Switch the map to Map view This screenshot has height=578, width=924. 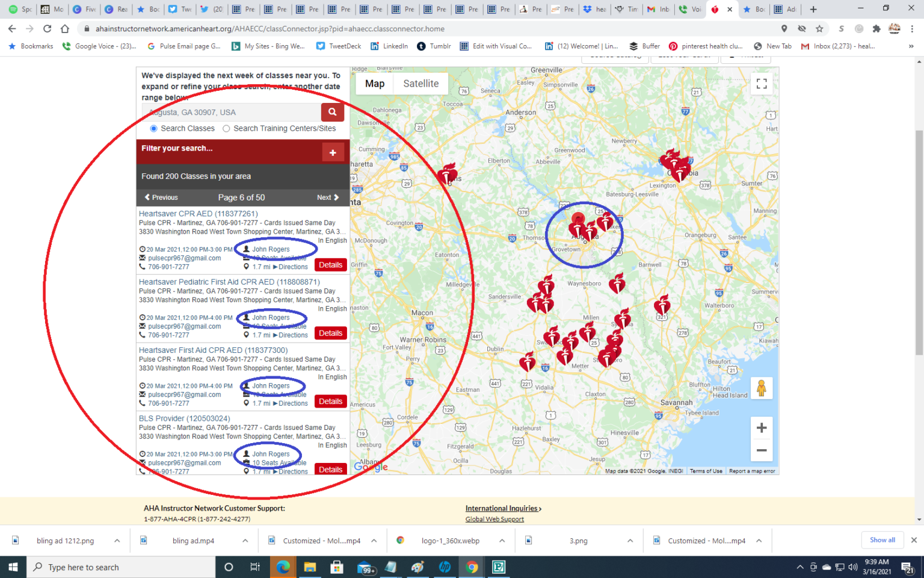[375, 84]
